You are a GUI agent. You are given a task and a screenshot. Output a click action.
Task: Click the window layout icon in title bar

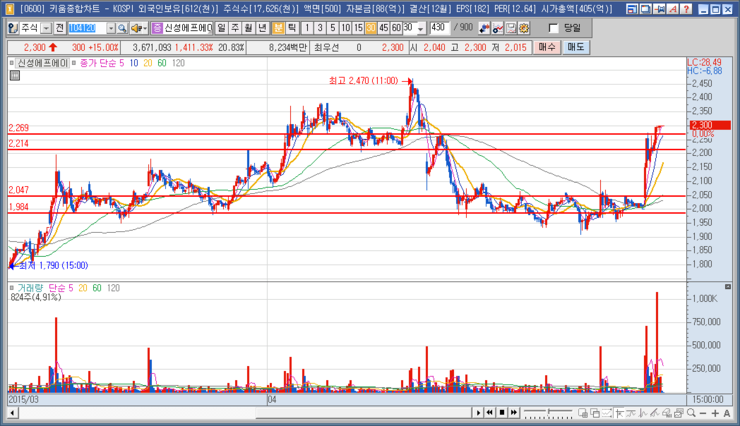pos(632,9)
